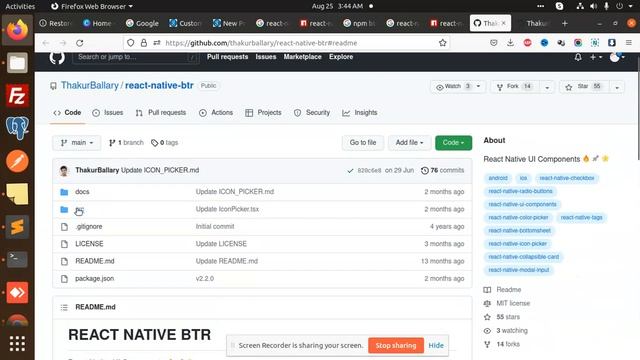Open package.json file

coord(94,278)
